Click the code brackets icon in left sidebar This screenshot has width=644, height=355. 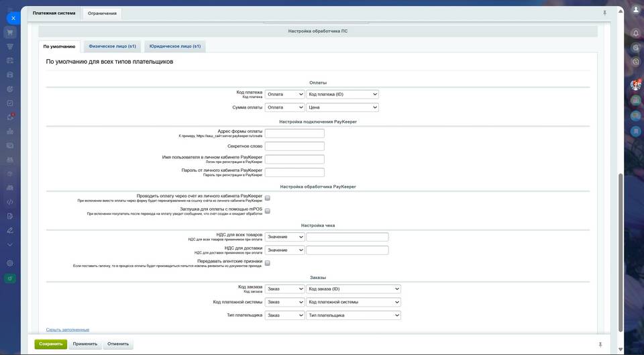(10, 201)
